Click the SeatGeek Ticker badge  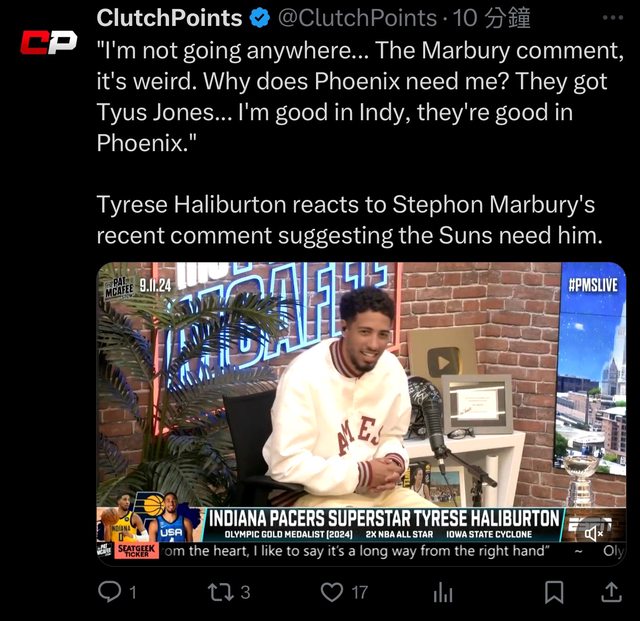(x=137, y=551)
